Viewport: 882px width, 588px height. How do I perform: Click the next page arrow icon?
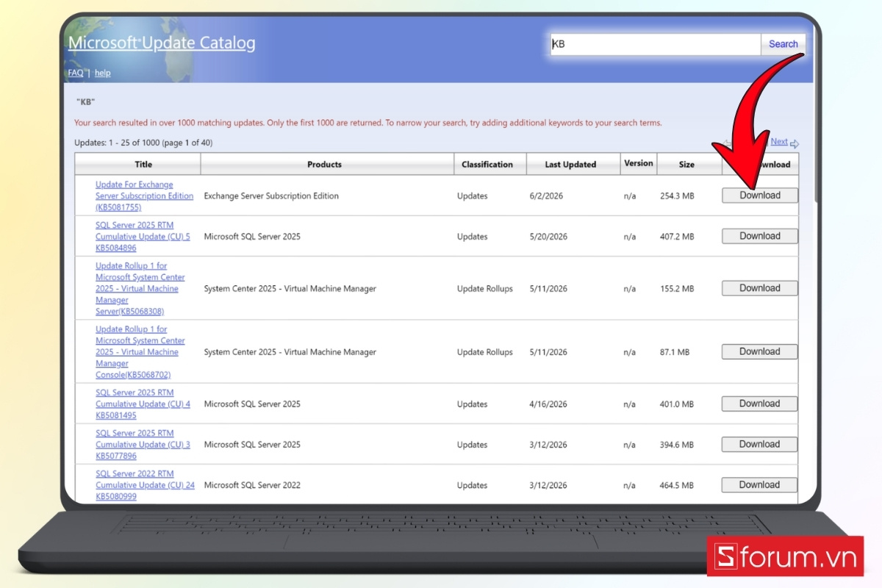[x=795, y=143]
